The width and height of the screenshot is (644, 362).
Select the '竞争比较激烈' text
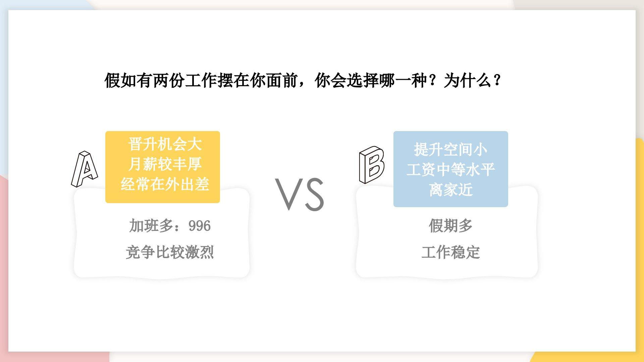coord(170,252)
